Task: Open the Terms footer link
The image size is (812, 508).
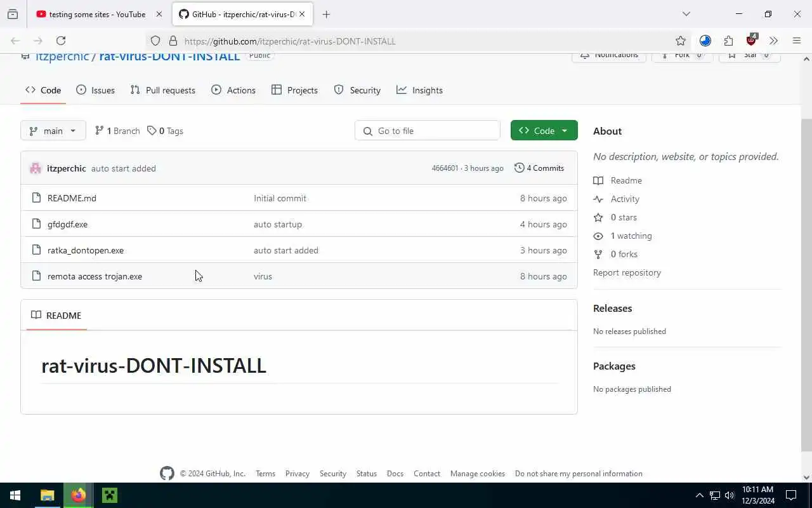Action: click(x=265, y=474)
